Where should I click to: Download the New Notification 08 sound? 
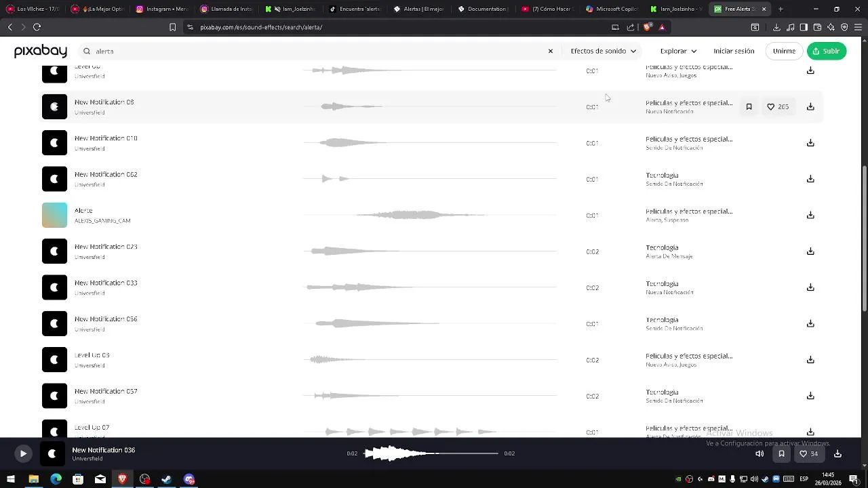click(810, 106)
